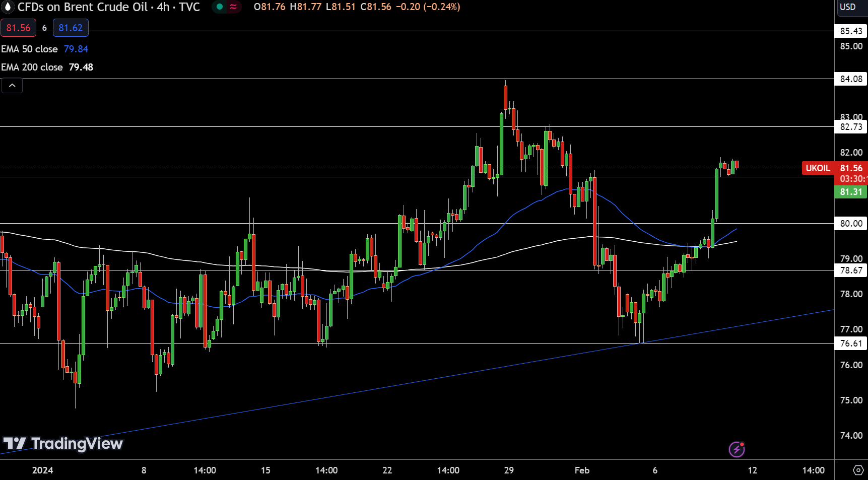Click the 12 date label on time axis
The height and width of the screenshot is (480, 868).
(x=752, y=470)
